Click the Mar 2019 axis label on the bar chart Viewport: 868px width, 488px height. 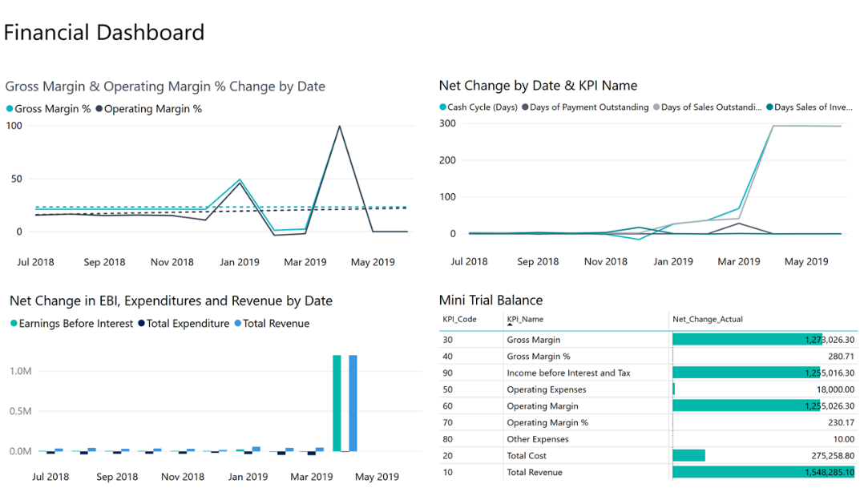pos(312,477)
